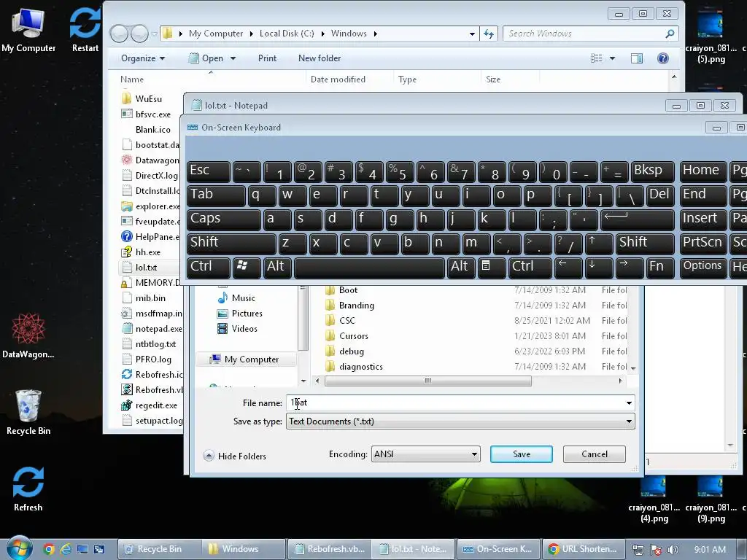
Task: Click the volume icon in system tray
Action: [x=673, y=550]
